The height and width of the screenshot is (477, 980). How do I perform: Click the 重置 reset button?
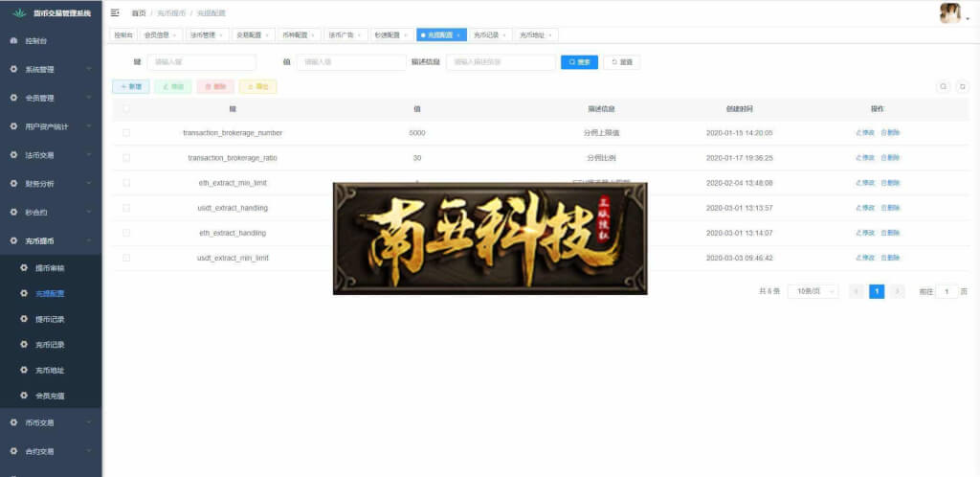pyautogui.click(x=622, y=62)
